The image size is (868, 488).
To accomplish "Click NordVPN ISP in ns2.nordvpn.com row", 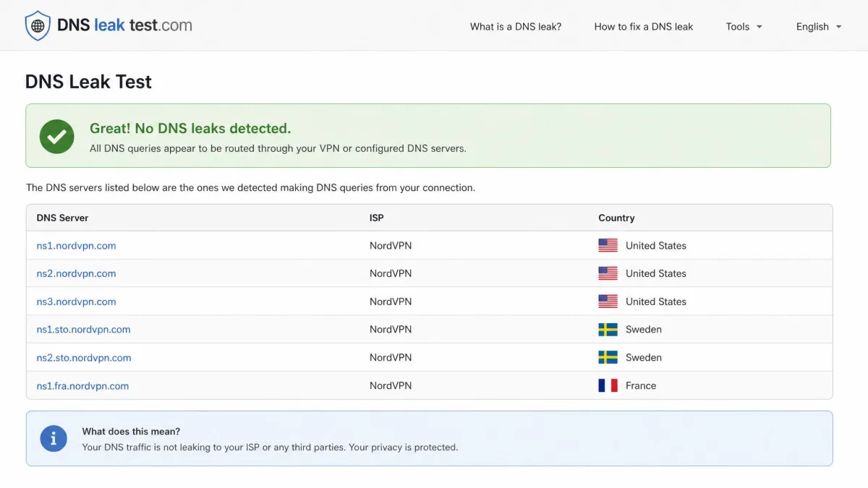I will 391,273.
